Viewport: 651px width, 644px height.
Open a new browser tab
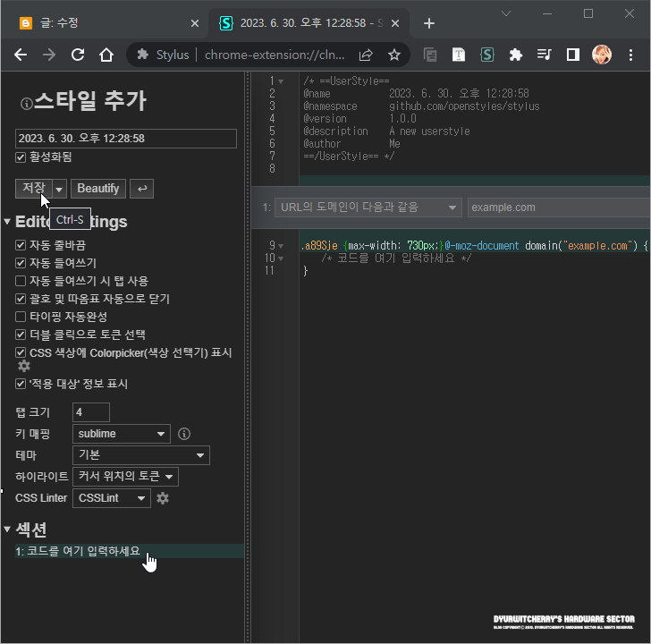[x=429, y=23]
